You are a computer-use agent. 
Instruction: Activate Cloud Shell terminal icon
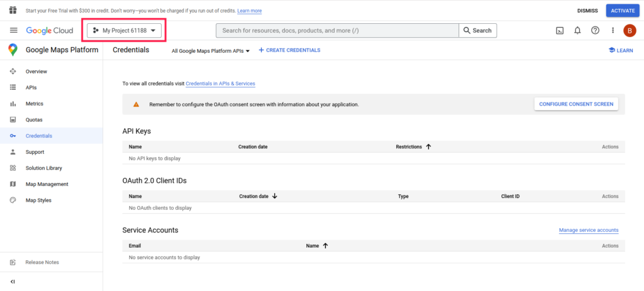tap(559, 30)
